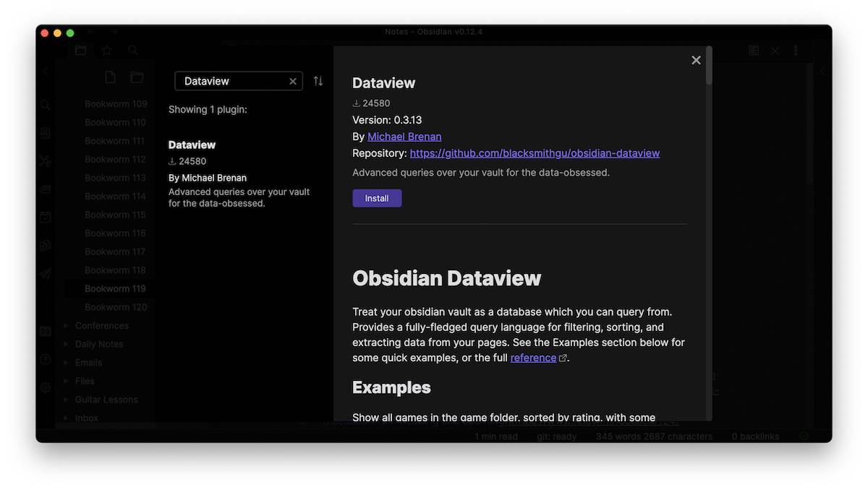Open the calendar daily note ribbon icon
The width and height of the screenshot is (868, 490).
[x=46, y=217]
